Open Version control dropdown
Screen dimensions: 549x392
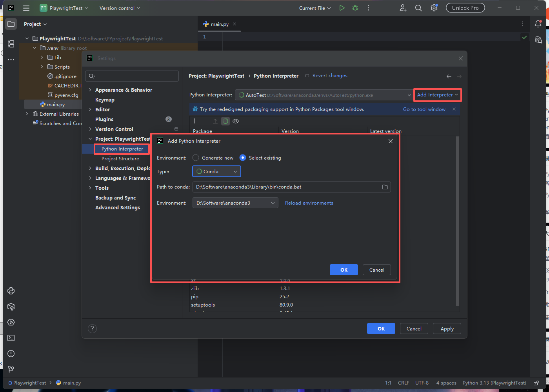click(120, 8)
